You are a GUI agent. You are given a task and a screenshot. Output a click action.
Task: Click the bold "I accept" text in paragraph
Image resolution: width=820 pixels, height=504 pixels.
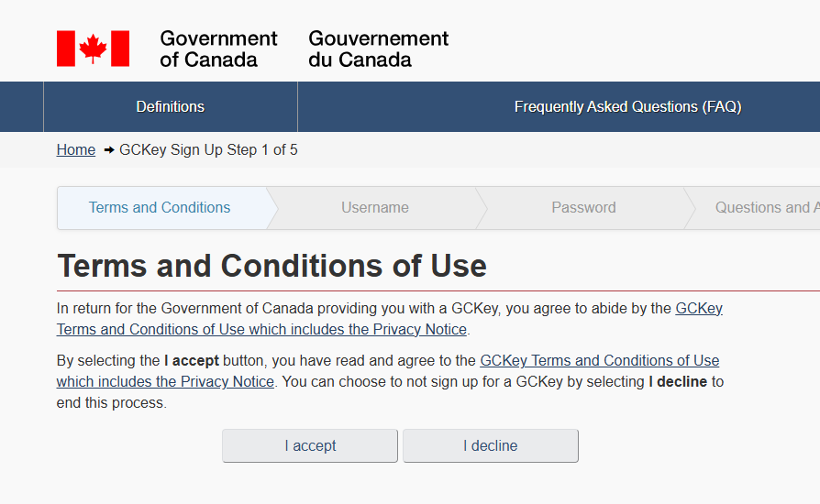(191, 361)
